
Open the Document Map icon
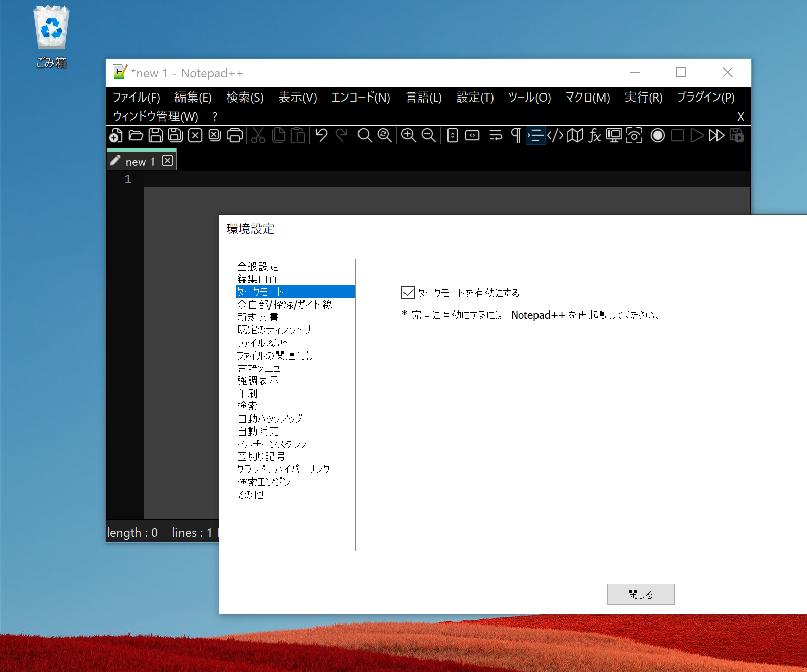pos(575,135)
